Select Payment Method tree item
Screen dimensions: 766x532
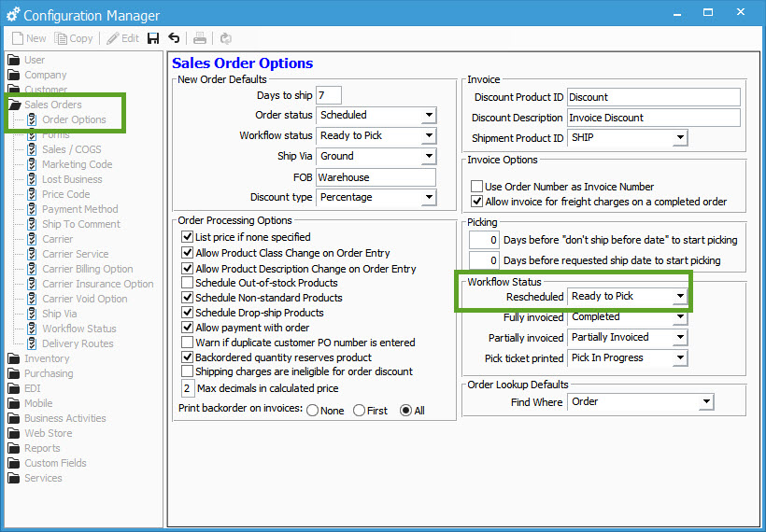tap(72, 209)
